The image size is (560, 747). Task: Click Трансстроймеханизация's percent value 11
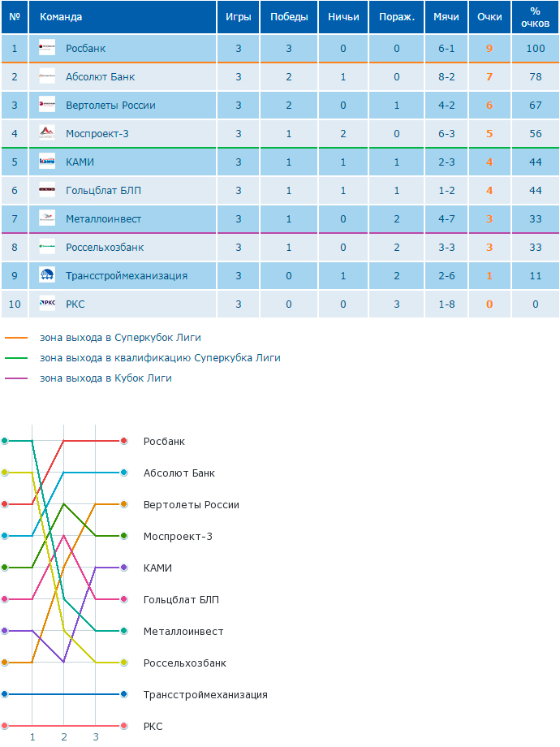[x=535, y=276]
